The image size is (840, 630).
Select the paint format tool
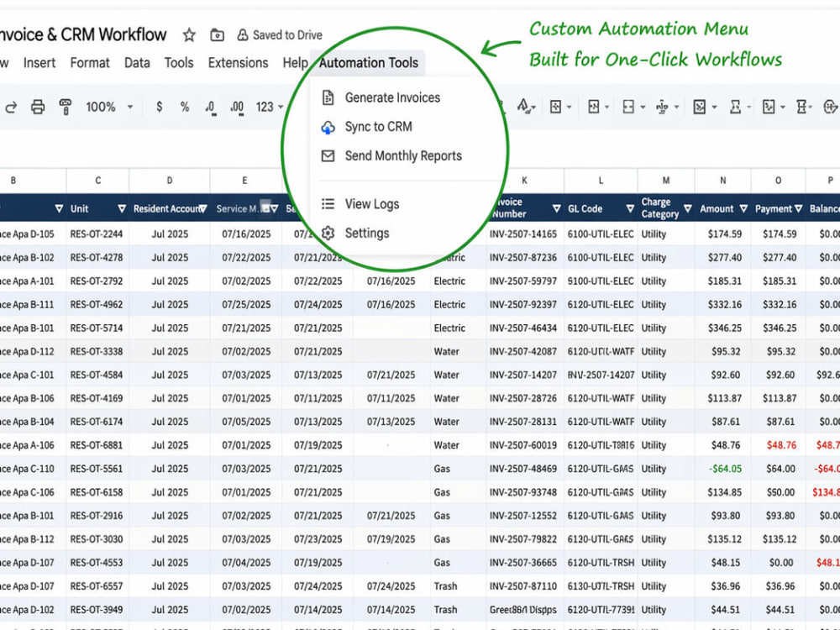(66, 108)
